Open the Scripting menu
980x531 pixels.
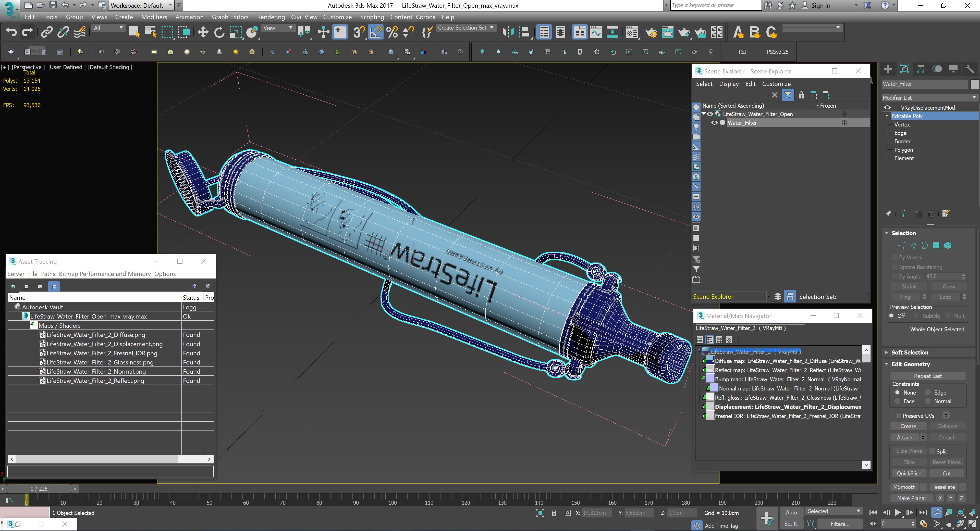pyautogui.click(x=372, y=17)
